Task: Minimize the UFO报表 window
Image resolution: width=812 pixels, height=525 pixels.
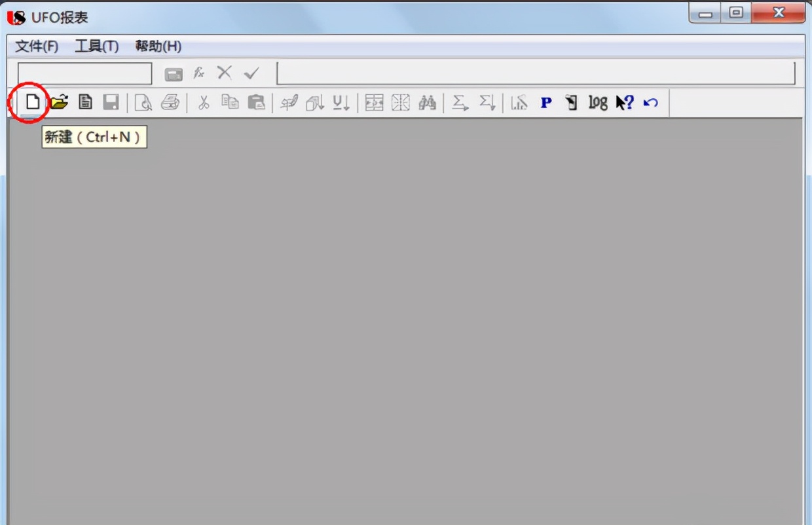Action: click(705, 13)
